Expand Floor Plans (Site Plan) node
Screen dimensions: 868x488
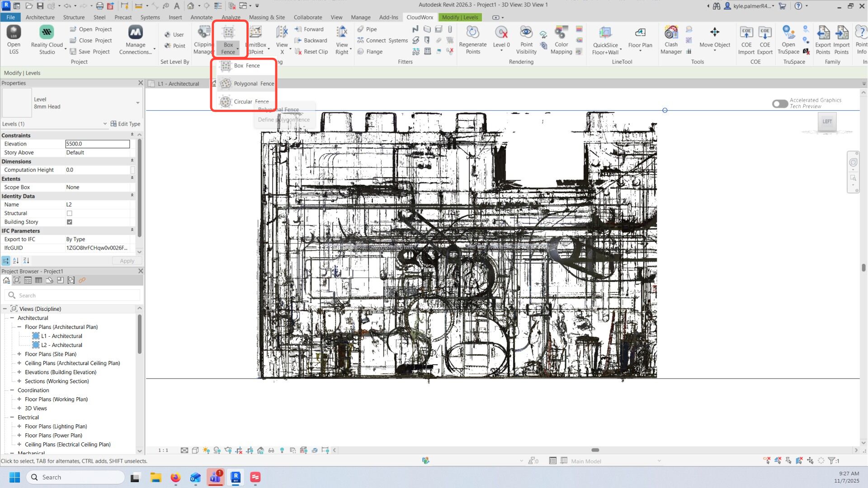[19, 354]
